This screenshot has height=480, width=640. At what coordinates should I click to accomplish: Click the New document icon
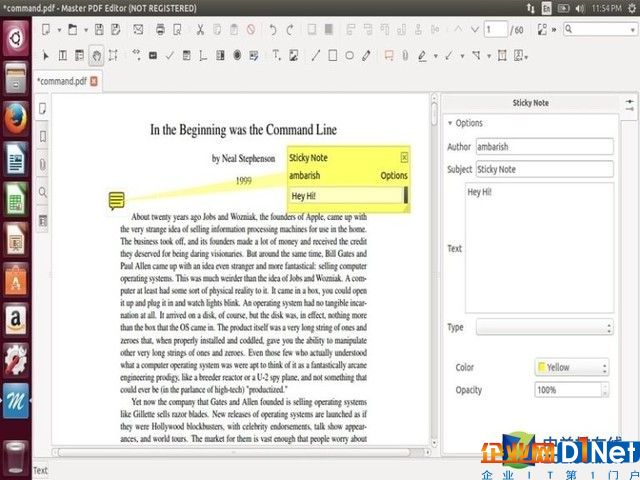[46, 29]
